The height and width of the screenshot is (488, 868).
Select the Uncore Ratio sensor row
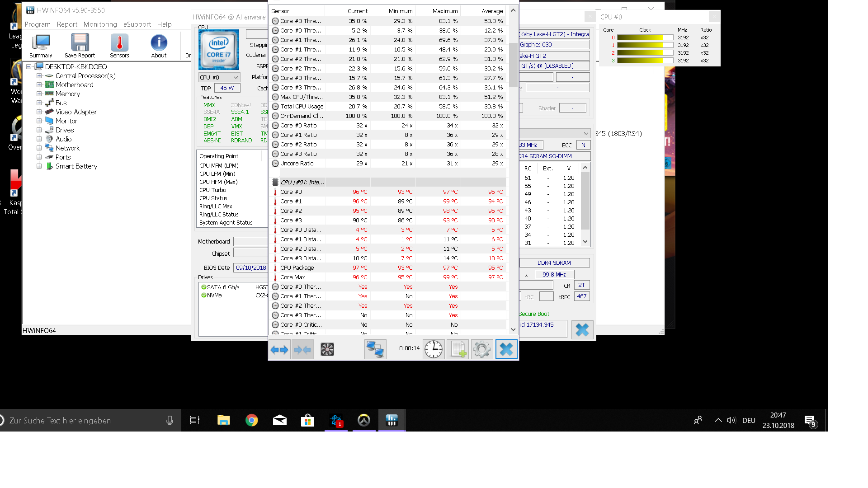[389, 164]
